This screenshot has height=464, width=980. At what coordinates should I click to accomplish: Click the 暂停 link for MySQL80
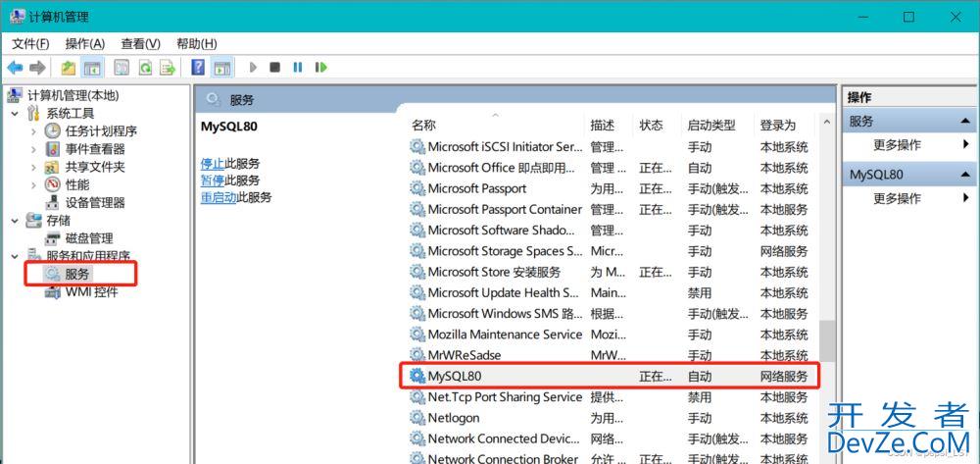point(213,180)
